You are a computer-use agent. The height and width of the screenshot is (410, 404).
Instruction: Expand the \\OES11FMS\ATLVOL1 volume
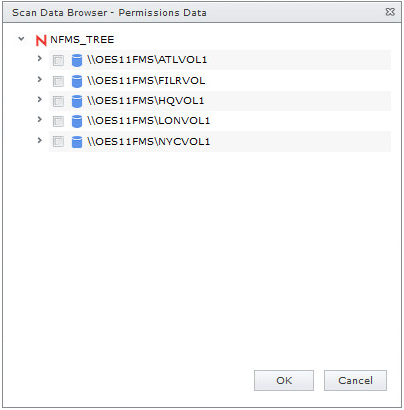pyautogui.click(x=40, y=59)
